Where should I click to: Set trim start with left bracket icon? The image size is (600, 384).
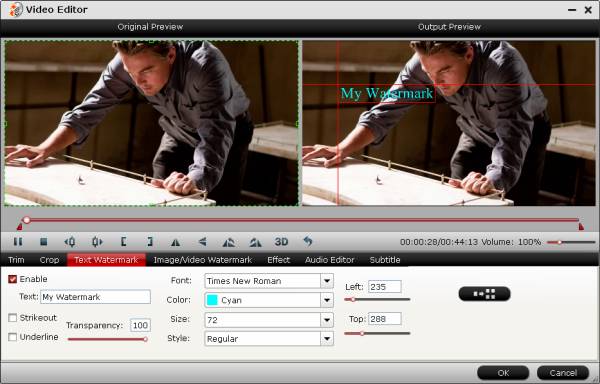[124, 242]
